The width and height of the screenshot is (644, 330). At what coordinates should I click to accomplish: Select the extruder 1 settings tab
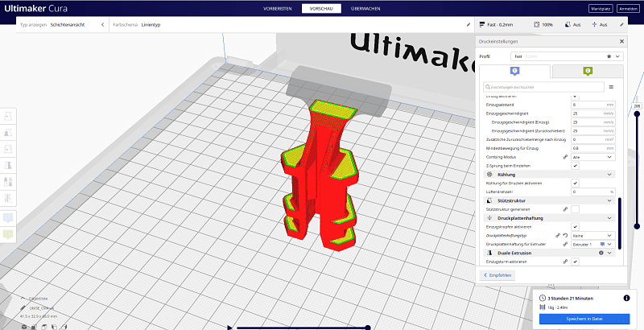tap(514, 71)
